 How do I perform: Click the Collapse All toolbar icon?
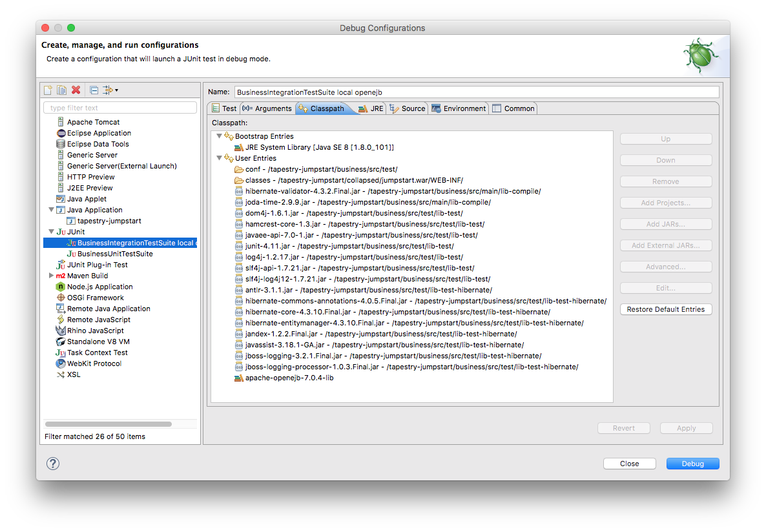94,90
